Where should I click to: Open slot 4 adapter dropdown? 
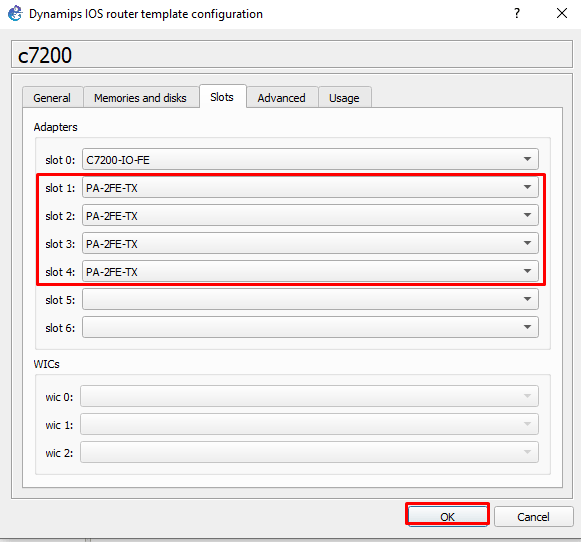coord(310,271)
